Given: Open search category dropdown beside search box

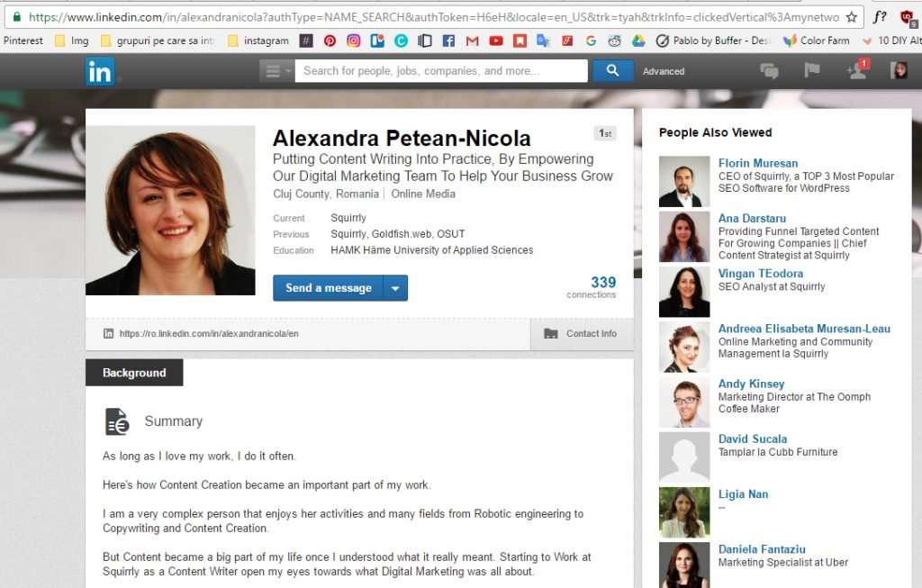Looking at the screenshot, I should [276, 71].
